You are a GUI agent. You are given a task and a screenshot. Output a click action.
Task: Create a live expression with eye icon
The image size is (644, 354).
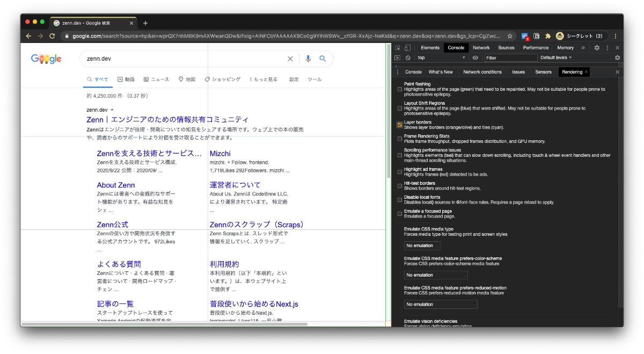pos(475,57)
